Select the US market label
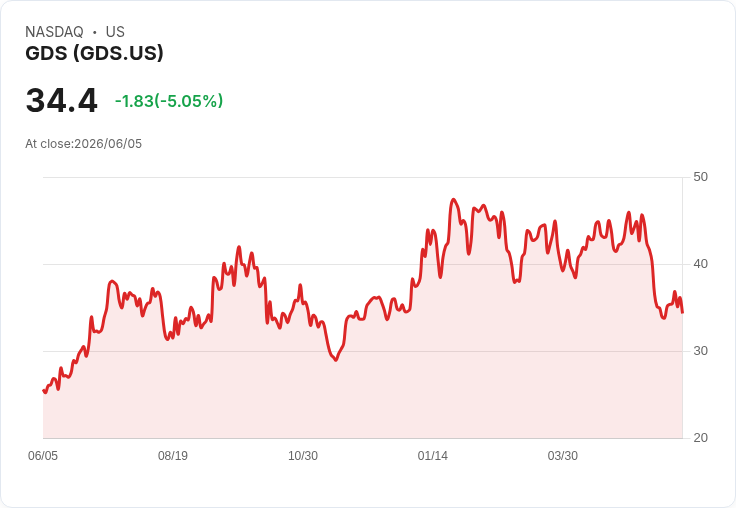 click(x=115, y=32)
